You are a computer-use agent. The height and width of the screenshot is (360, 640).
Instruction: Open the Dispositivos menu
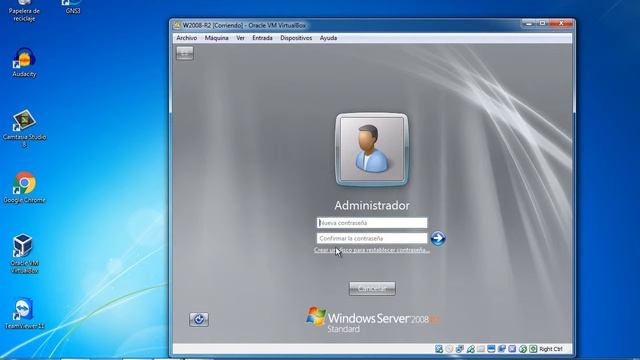[x=296, y=38]
